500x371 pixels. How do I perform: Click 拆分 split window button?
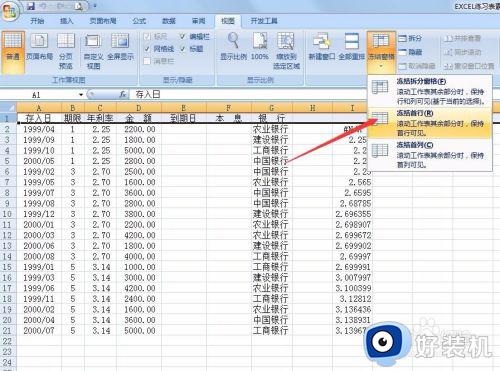pos(410,38)
